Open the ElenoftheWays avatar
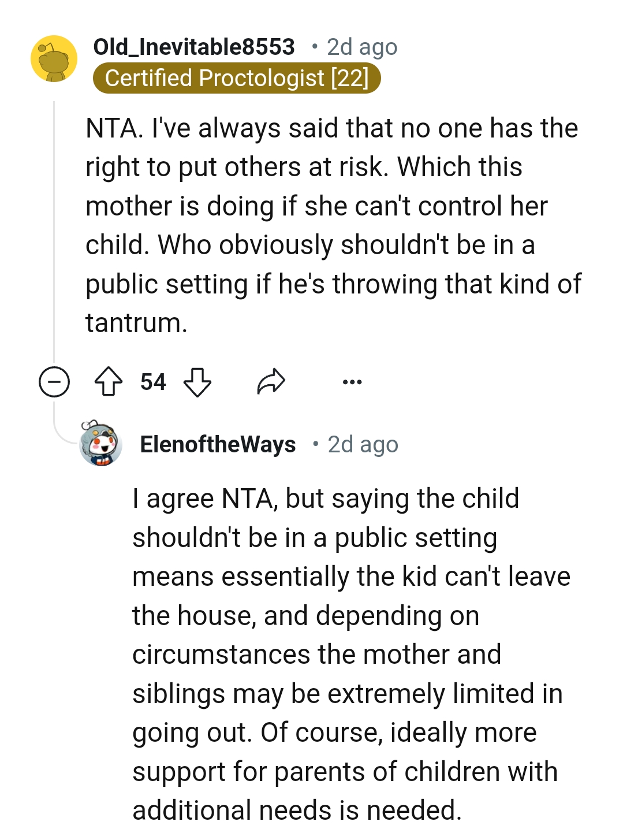 point(100,444)
